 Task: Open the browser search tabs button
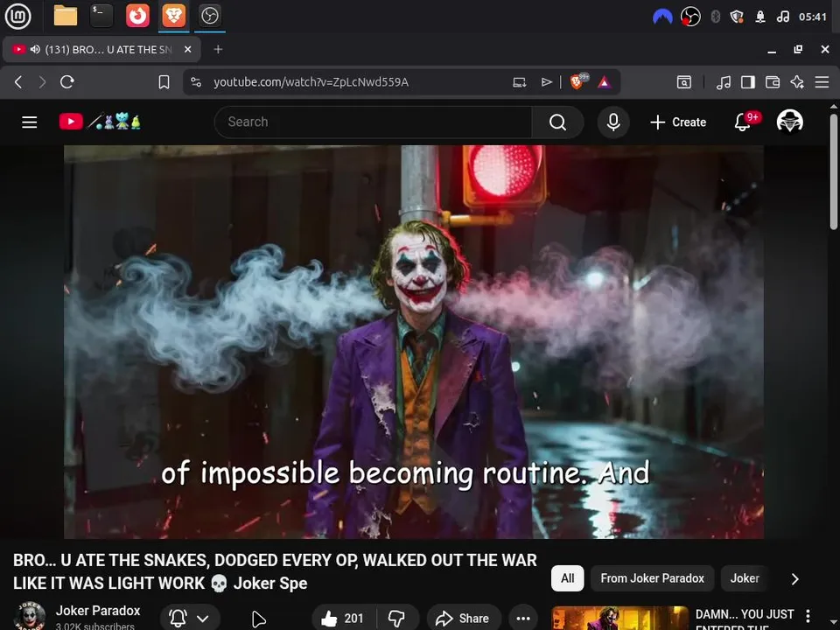click(684, 82)
